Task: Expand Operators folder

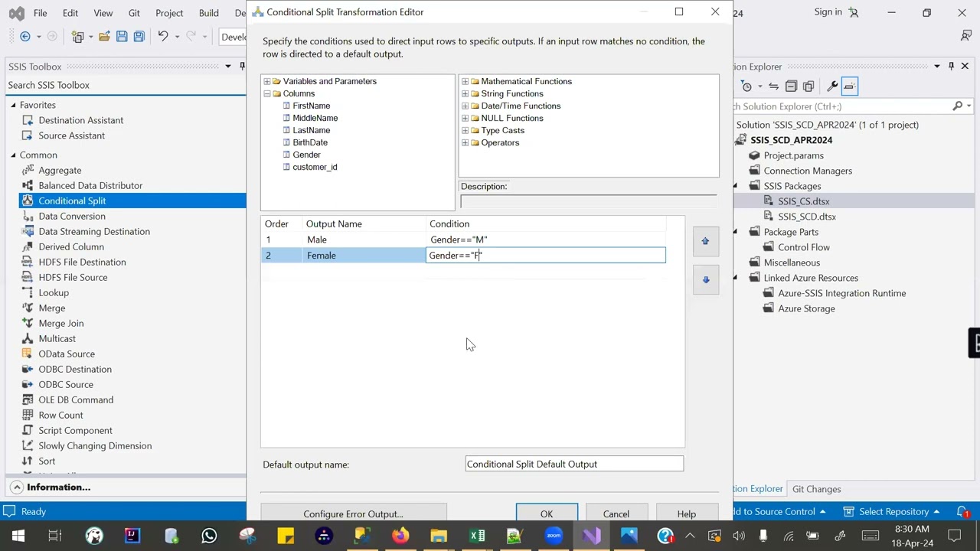Action: click(465, 142)
